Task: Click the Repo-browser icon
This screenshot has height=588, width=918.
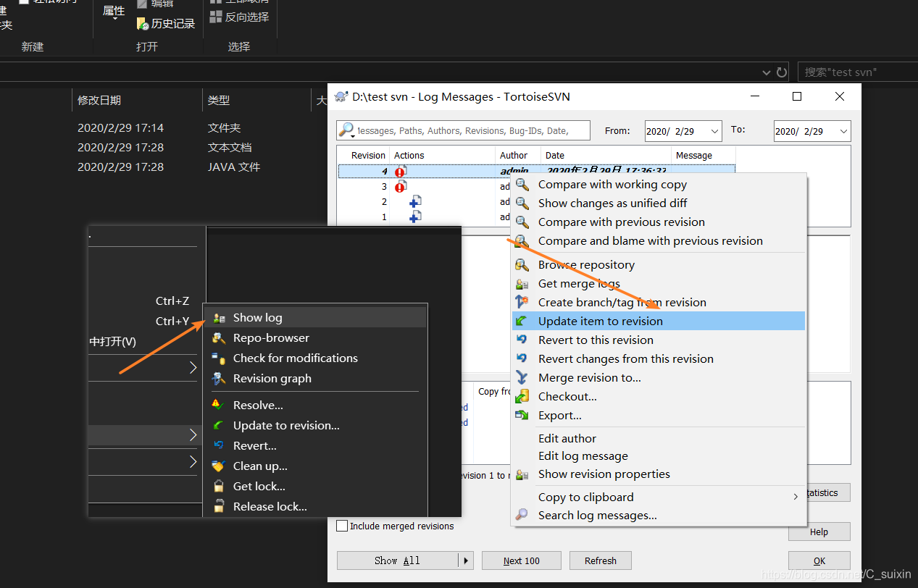Action: [218, 338]
